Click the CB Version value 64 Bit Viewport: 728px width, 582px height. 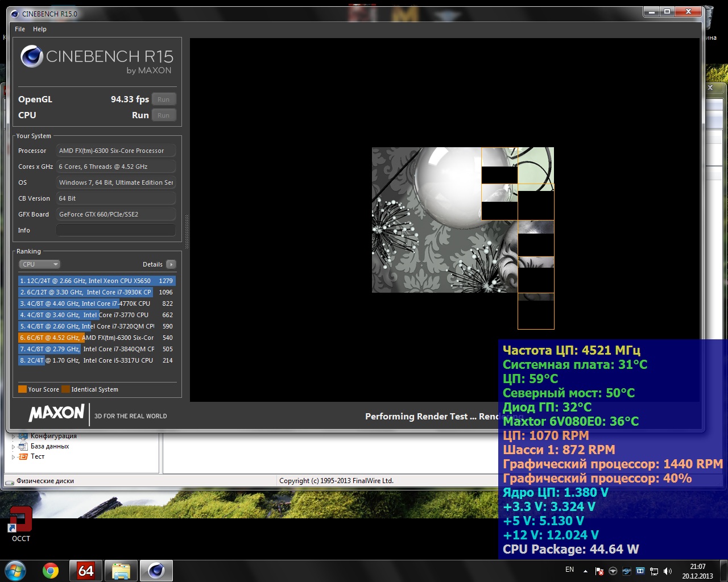pos(116,198)
